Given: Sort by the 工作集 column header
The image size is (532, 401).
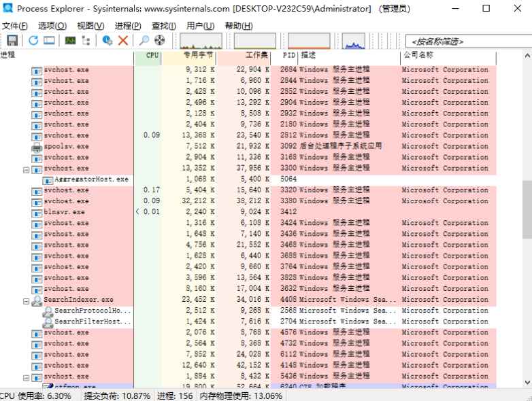Looking at the screenshot, I should point(244,55).
